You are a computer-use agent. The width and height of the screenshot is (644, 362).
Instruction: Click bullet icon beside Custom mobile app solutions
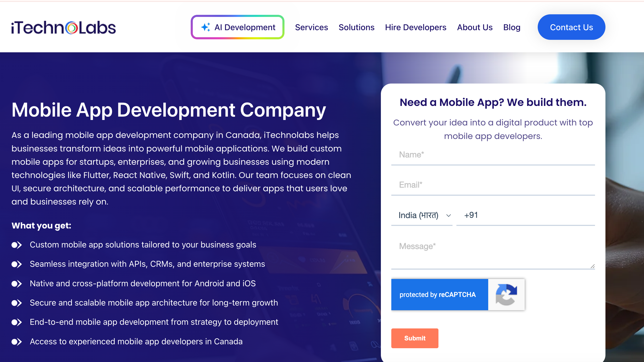17,245
